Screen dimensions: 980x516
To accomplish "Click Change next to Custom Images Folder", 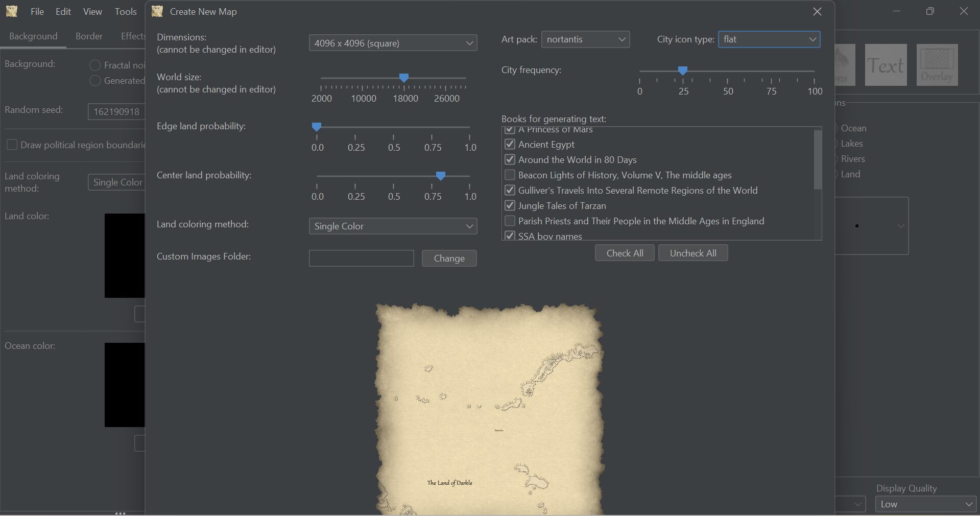I will click(448, 258).
